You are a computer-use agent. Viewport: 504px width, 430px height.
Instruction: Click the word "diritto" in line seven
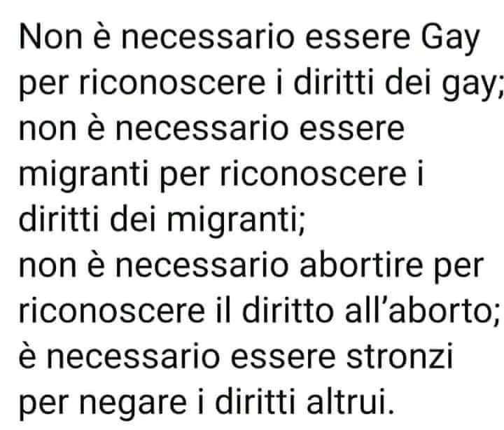pos(288,310)
